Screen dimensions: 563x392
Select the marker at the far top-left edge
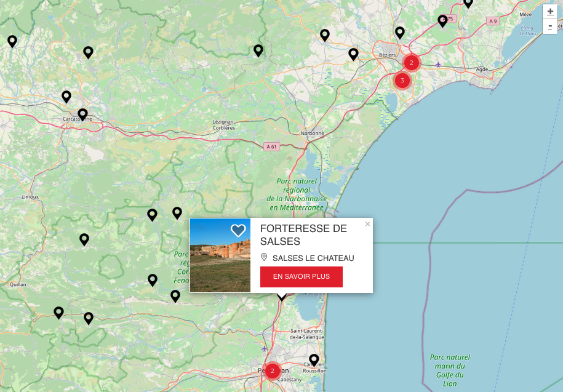coord(12,41)
